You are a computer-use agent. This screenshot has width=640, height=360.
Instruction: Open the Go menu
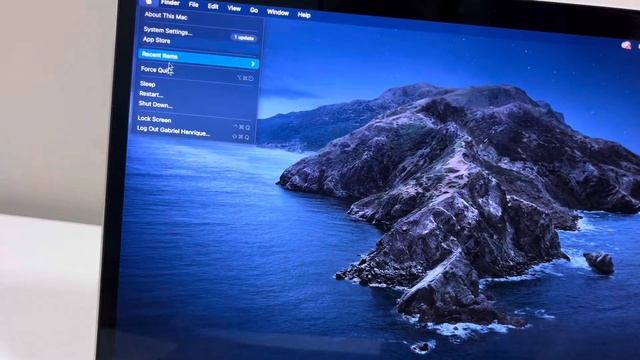tap(254, 10)
